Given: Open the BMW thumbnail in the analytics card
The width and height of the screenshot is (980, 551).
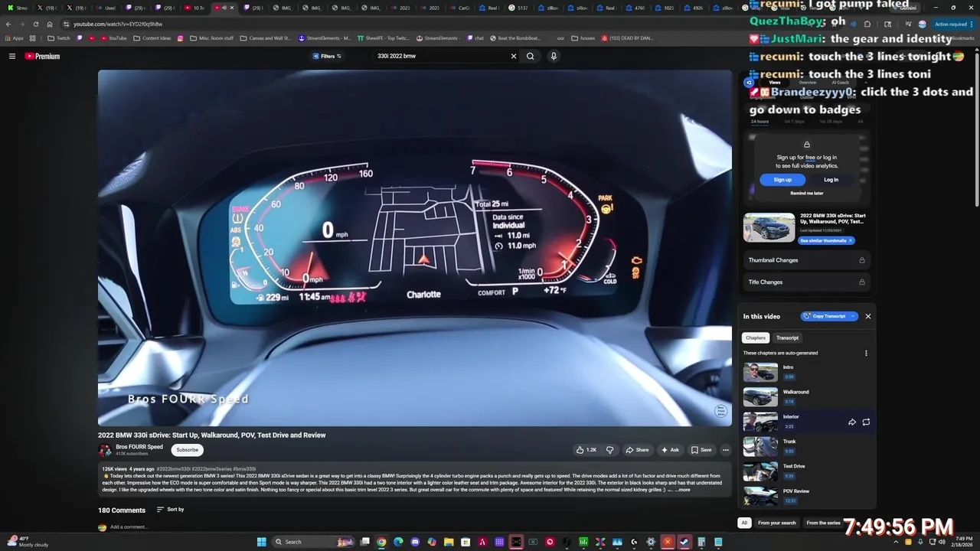Looking at the screenshot, I should pos(769,227).
